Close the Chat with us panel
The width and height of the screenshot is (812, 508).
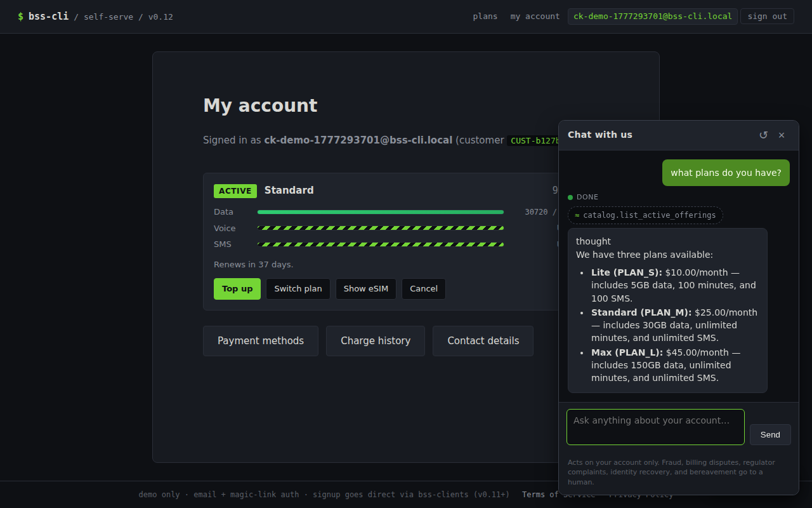point(782,135)
